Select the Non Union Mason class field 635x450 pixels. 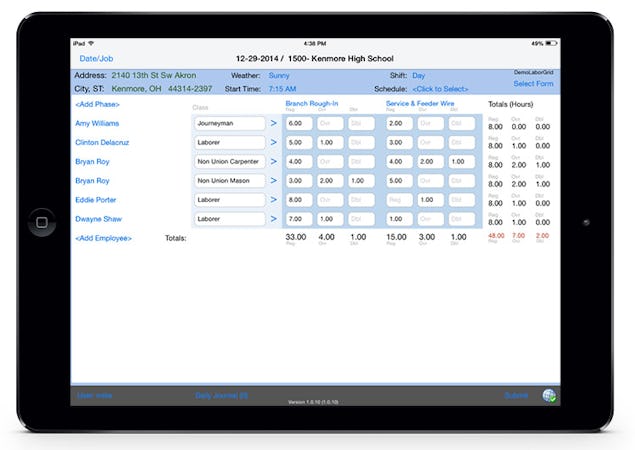tap(230, 180)
